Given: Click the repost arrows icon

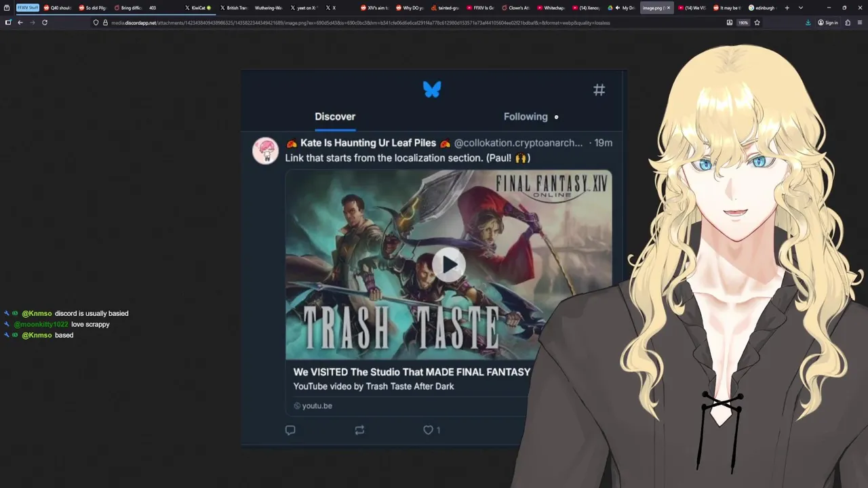Looking at the screenshot, I should (359, 430).
